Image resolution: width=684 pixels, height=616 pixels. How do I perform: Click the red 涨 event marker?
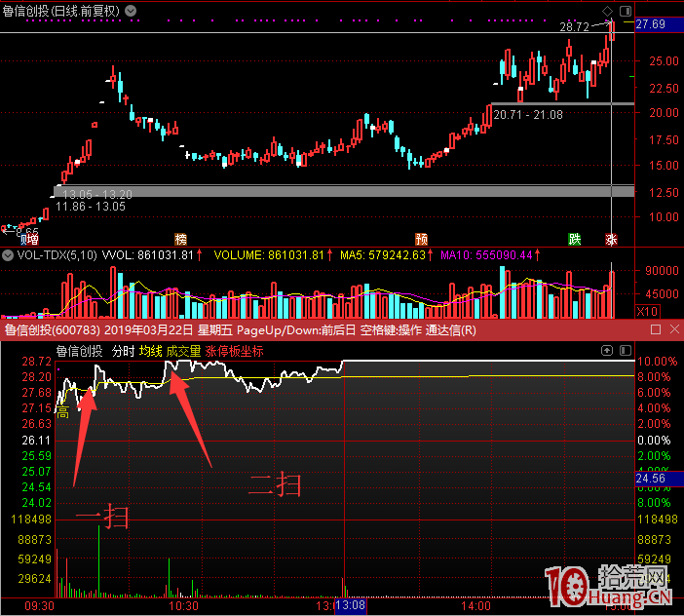pos(611,239)
